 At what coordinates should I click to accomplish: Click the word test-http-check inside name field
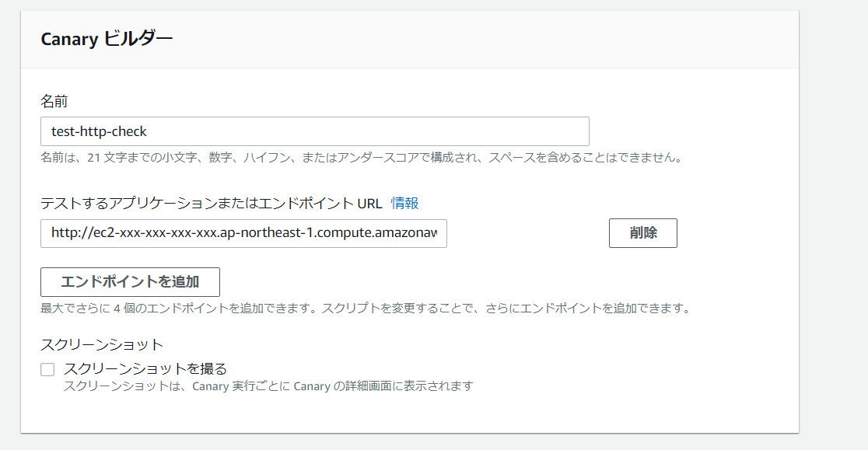pos(99,131)
